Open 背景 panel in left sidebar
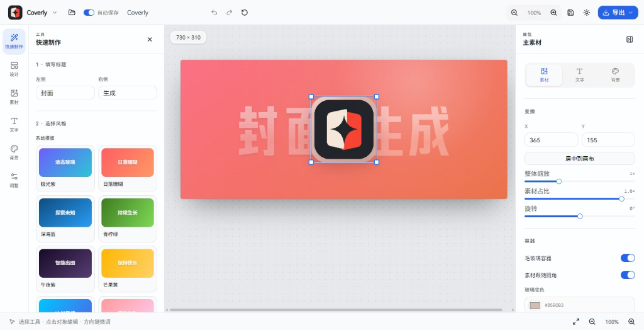644x330 pixels. [x=14, y=152]
